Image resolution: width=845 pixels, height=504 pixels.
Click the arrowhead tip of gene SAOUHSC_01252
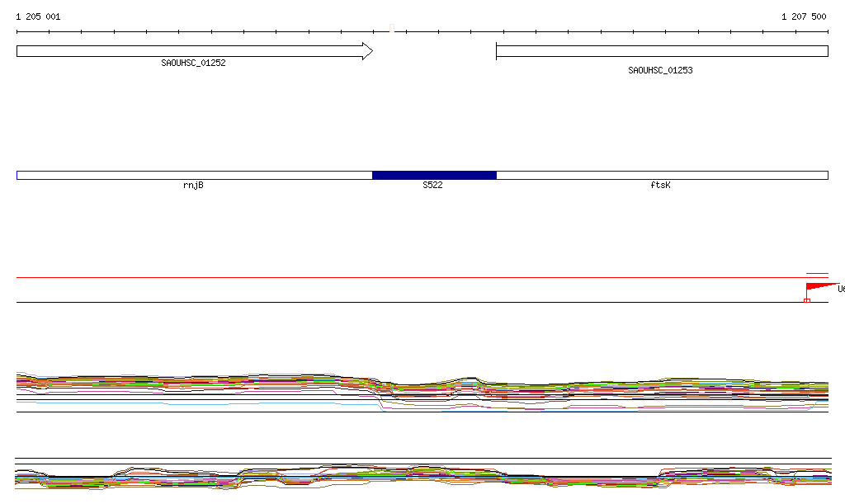point(370,51)
